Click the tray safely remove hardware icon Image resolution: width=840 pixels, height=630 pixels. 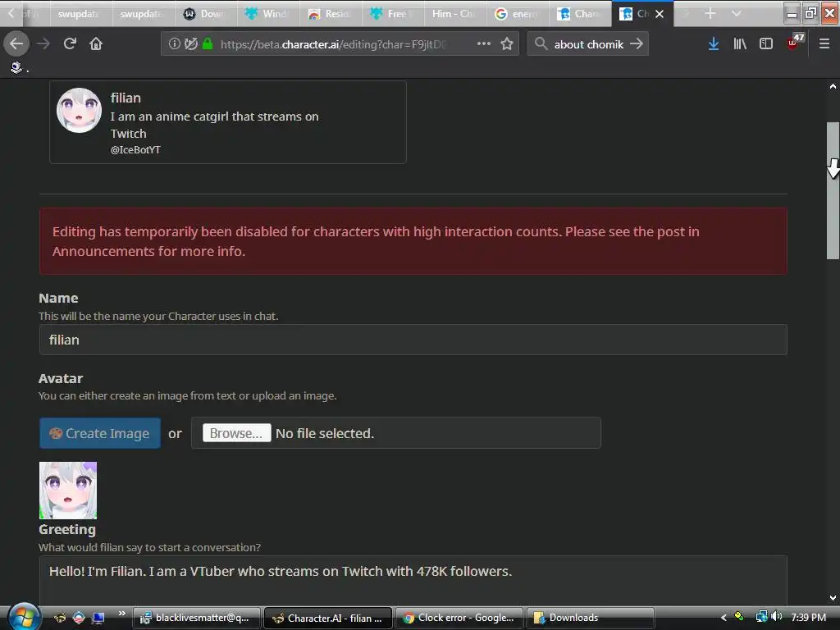pyautogui.click(x=739, y=617)
